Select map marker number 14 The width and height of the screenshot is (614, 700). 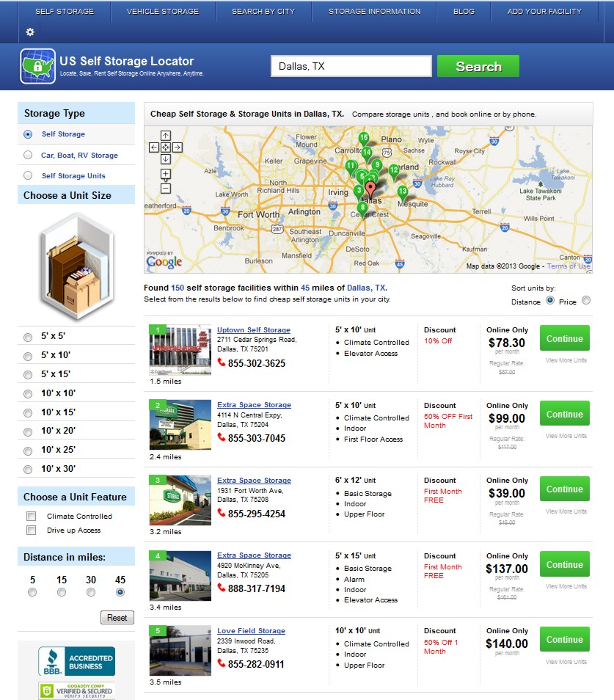366,153
